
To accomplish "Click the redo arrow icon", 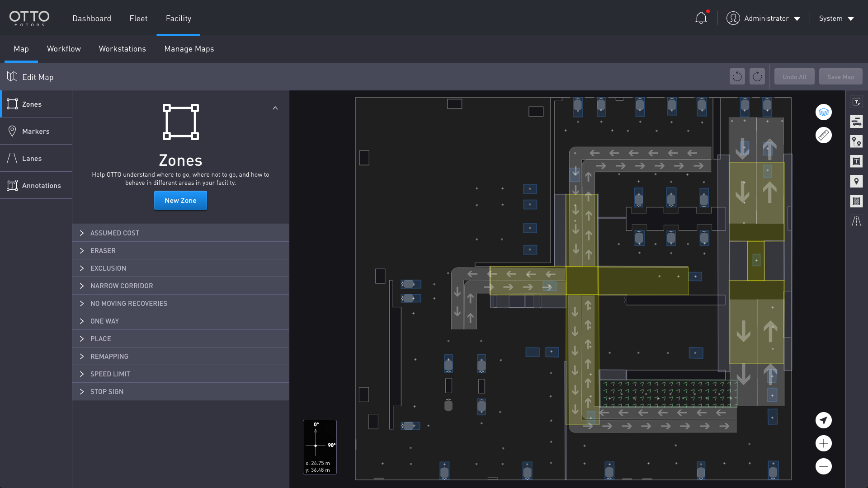I will (x=757, y=77).
